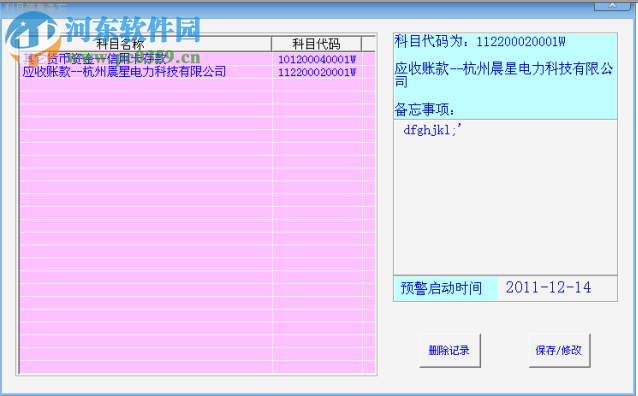Viewport: 638px width, 396px height.
Task: Click the 科目代码 column header
Action: coord(317,44)
